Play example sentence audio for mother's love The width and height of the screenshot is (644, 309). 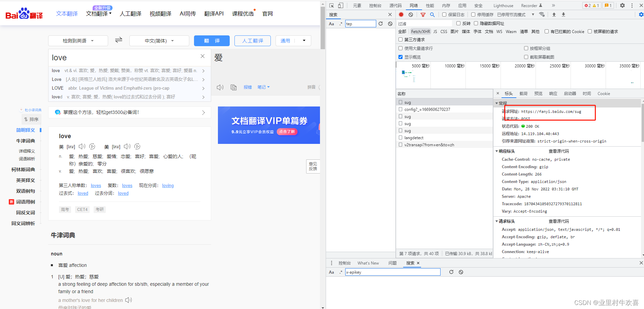pyautogui.click(x=129, y=300)
